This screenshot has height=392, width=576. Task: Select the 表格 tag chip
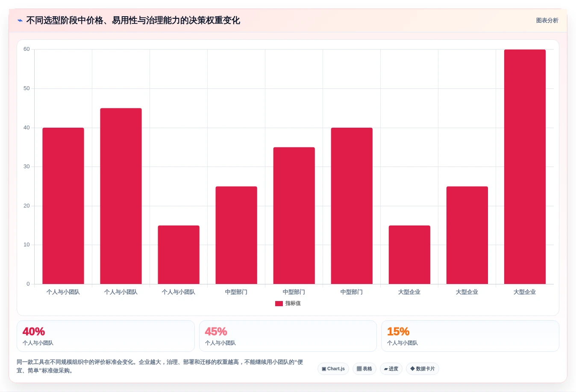364,369
